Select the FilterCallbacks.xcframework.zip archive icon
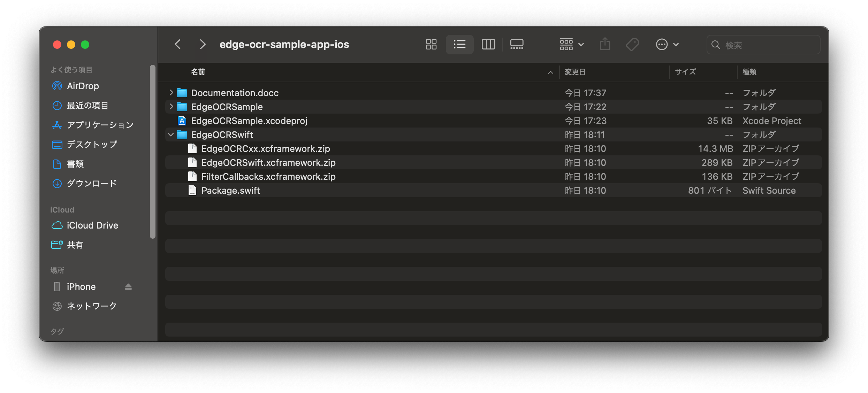 coord(192,176)
